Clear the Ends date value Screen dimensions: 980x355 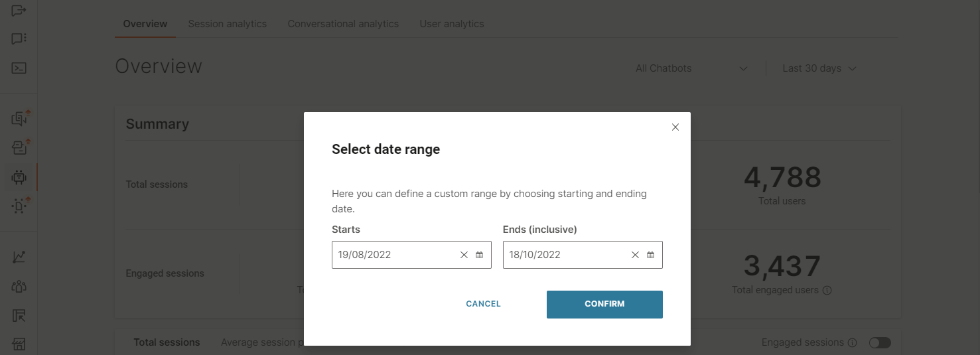click(635, 255)
